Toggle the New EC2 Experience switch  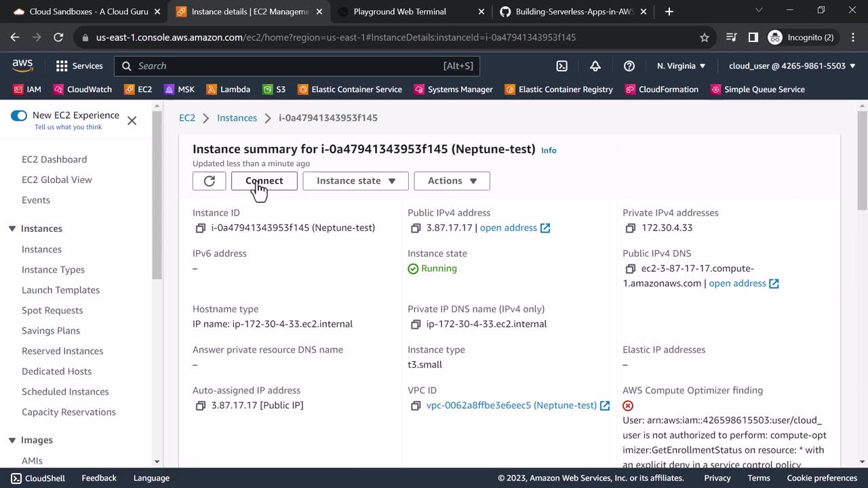click(x=19, y=116)
